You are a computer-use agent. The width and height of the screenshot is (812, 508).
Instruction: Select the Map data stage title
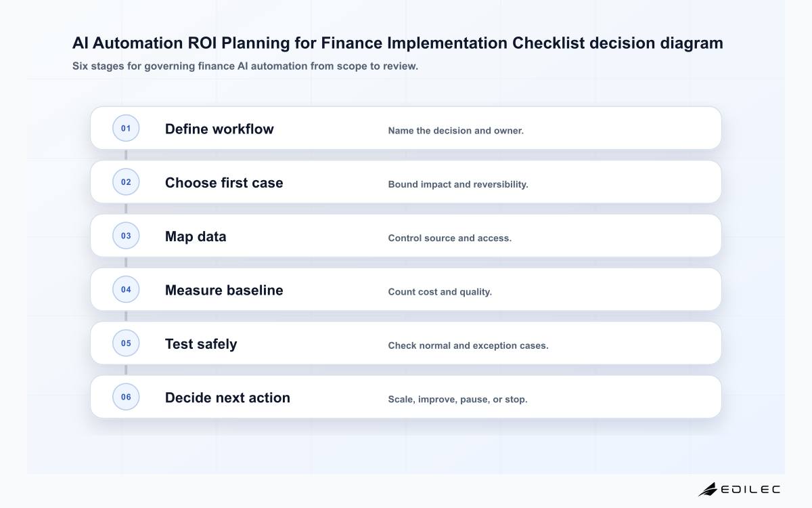[196, 236]
